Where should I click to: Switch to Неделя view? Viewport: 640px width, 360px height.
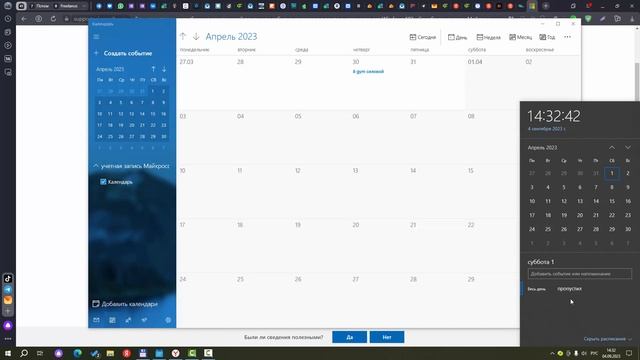[x=489, y=37]
